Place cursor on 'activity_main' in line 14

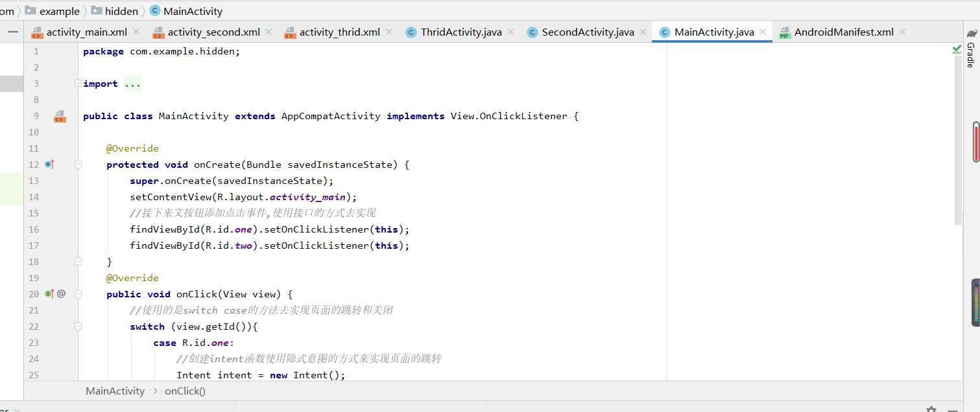tap(309, 197)
